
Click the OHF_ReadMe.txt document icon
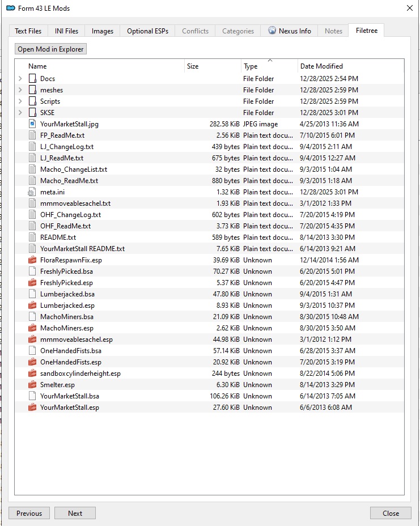pyautogui.click(x=32, y=226)
